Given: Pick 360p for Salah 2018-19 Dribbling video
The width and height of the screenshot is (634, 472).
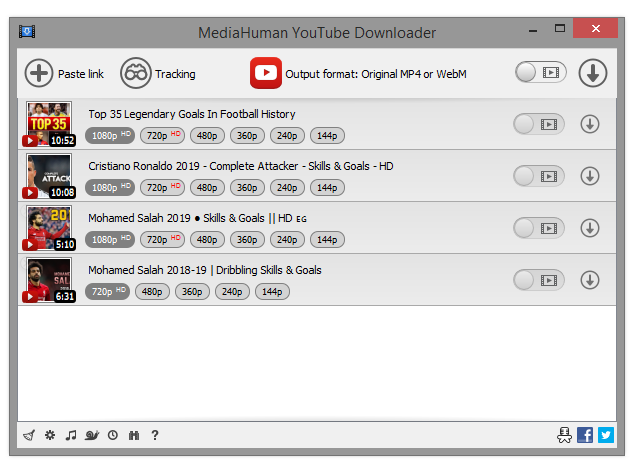Looking at the screenshot, I should point(192,292).
